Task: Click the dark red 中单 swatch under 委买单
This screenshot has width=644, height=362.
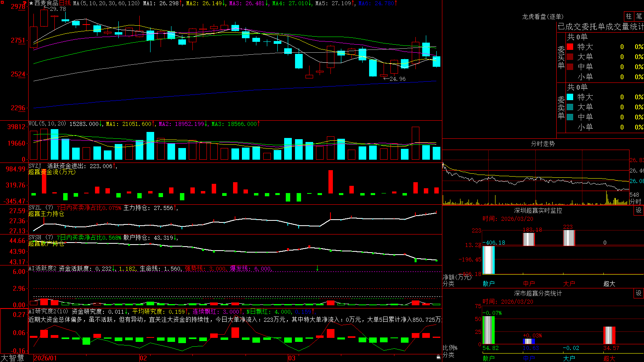Action: coord(570,67)
